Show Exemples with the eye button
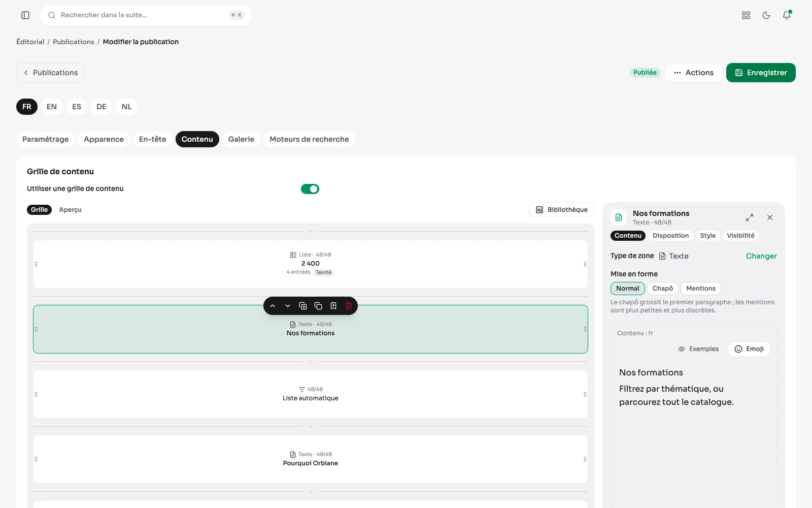 699,349
